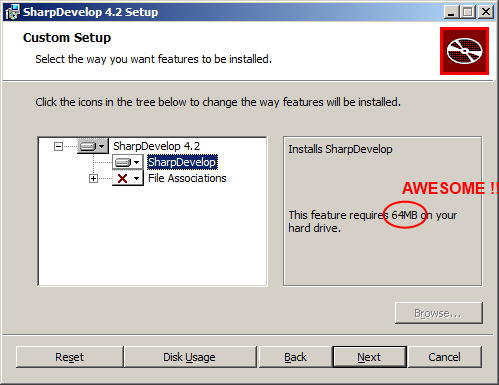Open the installer icon system menu
499x385 pixels.
(x=12, y=12)
